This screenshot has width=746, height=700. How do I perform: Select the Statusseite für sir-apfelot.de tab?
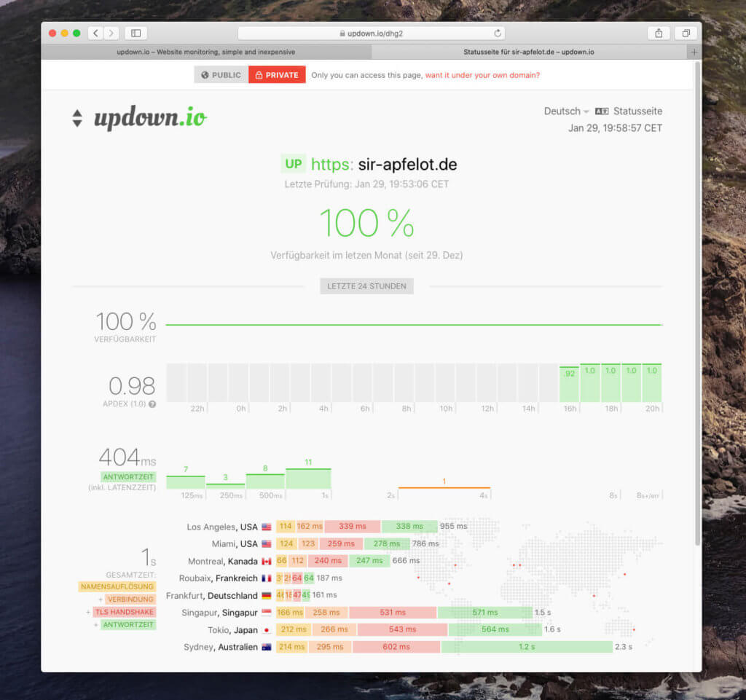click(528, 52)
